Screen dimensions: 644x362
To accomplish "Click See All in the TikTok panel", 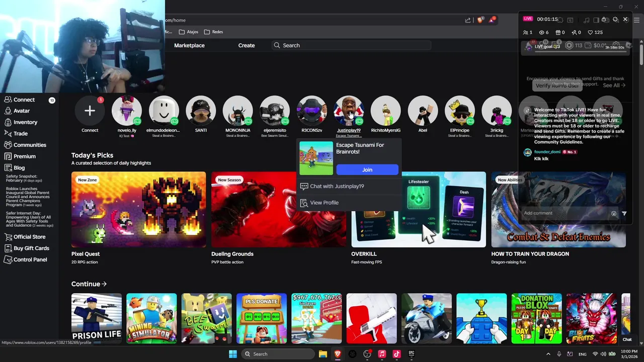I will [x=614, y=85].
